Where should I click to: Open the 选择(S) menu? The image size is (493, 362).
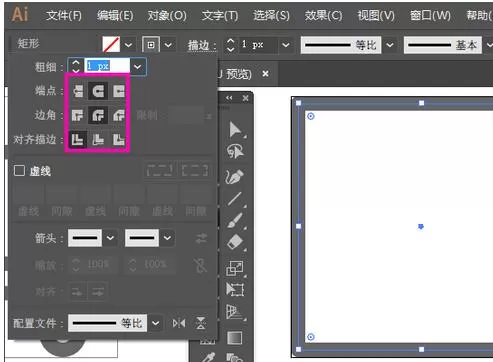(x=271, y=15)
